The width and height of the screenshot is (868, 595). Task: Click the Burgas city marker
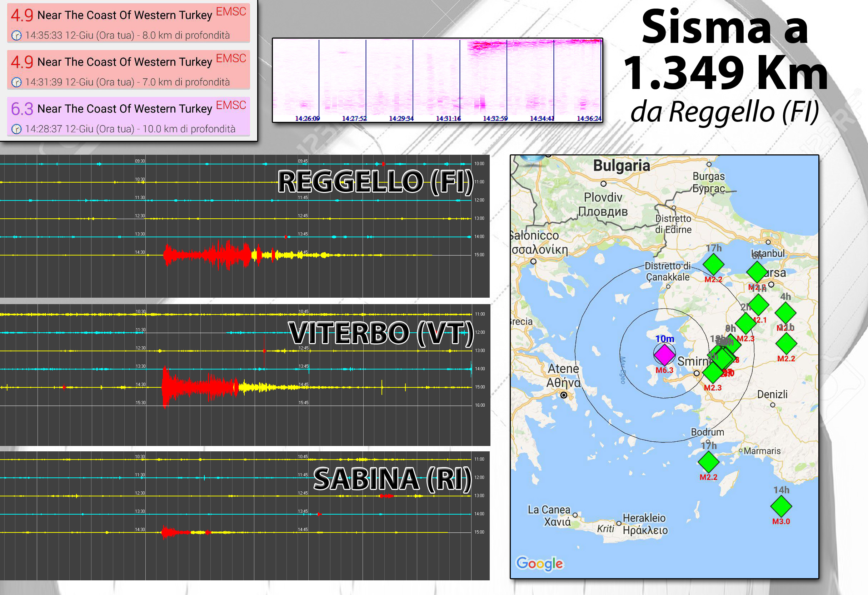[709, 164]
